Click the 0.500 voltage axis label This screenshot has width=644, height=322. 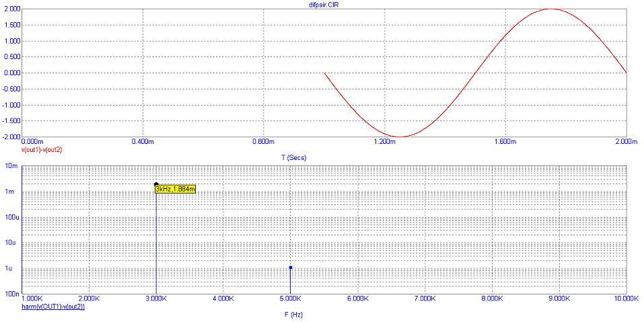click(x=12, y=57)
